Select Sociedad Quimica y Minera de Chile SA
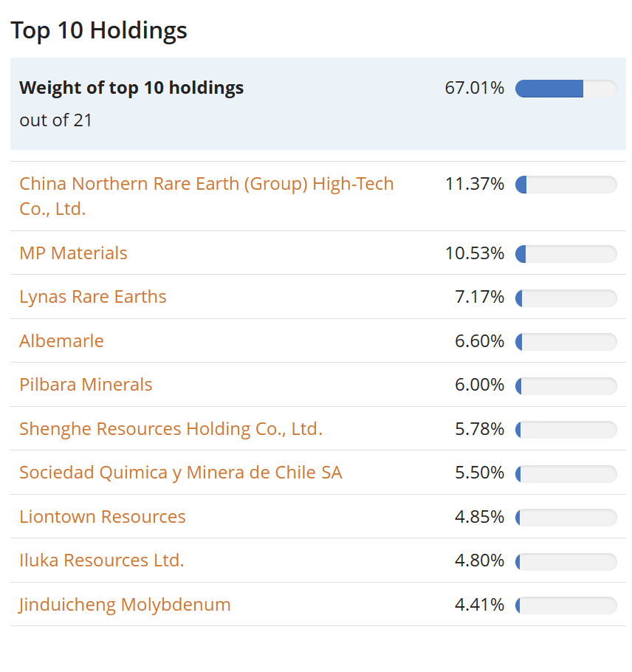 [180, 472]
